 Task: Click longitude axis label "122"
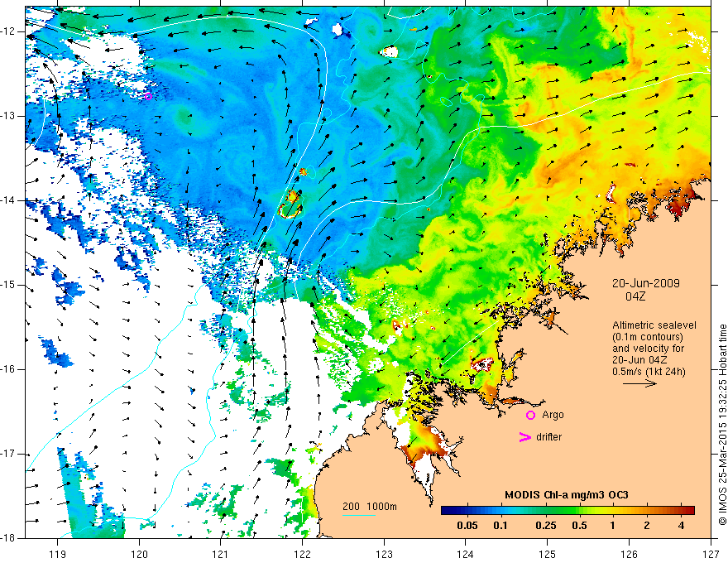302,554
